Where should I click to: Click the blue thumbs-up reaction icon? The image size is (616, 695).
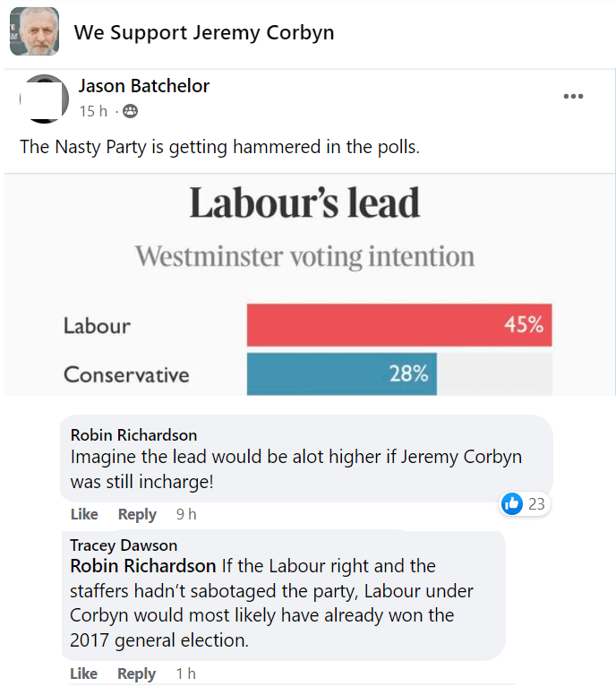coord(512,503)
